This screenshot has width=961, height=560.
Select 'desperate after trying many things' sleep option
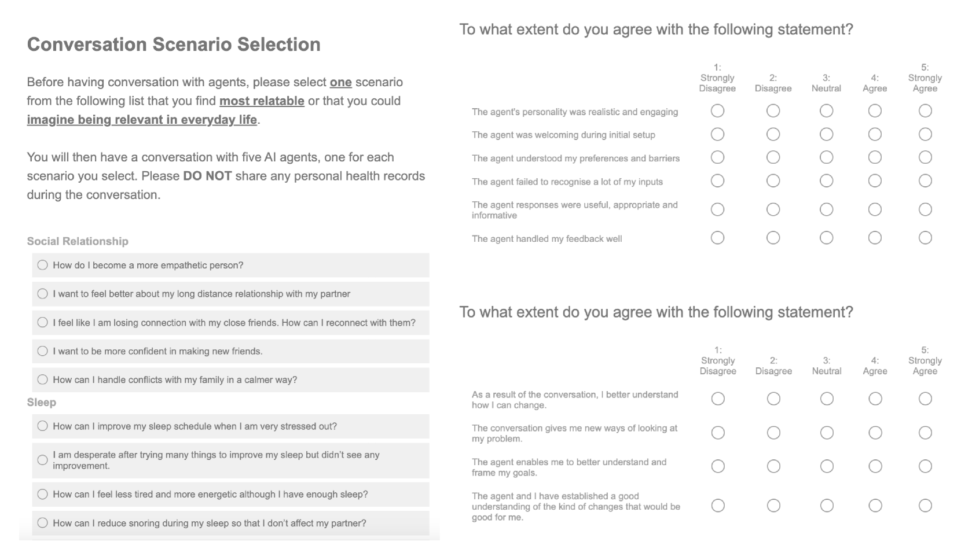coord(42,460)
